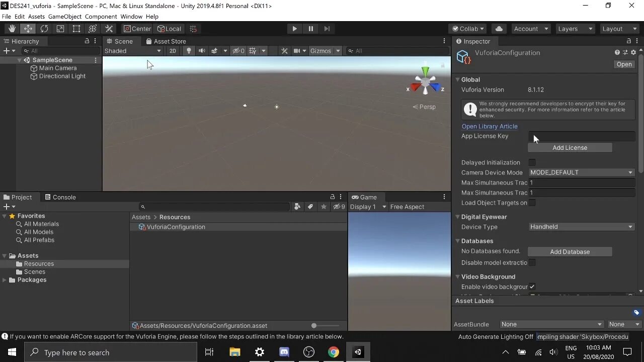Select the Move tool
Image resolution: width=644 pixels, height=362 pixels.
pyautogui.click(x=28, y=29)
